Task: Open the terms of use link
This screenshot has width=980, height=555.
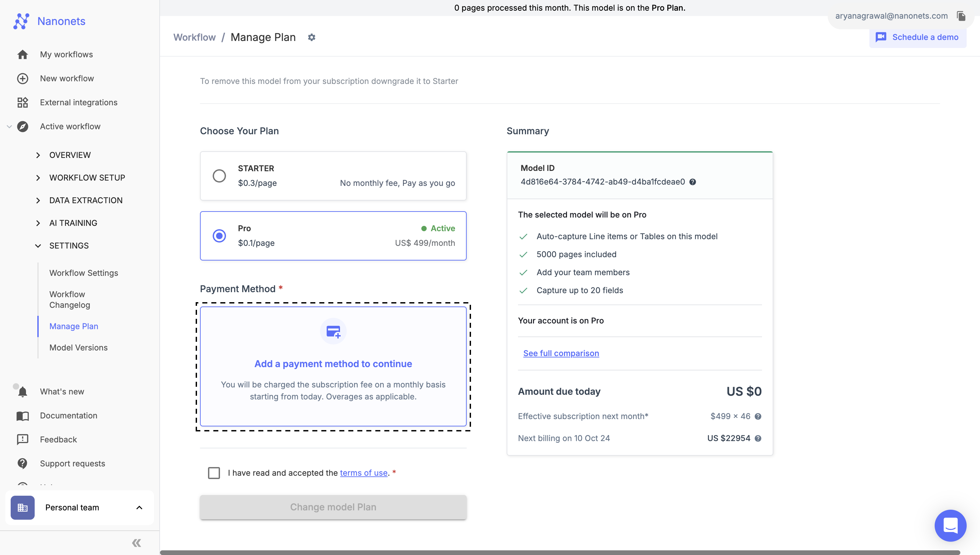Action: point(363,473)
